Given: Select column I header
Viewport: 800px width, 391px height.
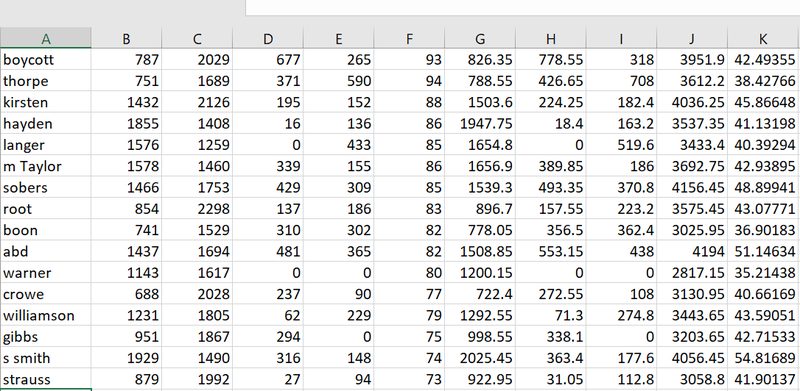Looking at the screenshot, I should pos(621,38).
